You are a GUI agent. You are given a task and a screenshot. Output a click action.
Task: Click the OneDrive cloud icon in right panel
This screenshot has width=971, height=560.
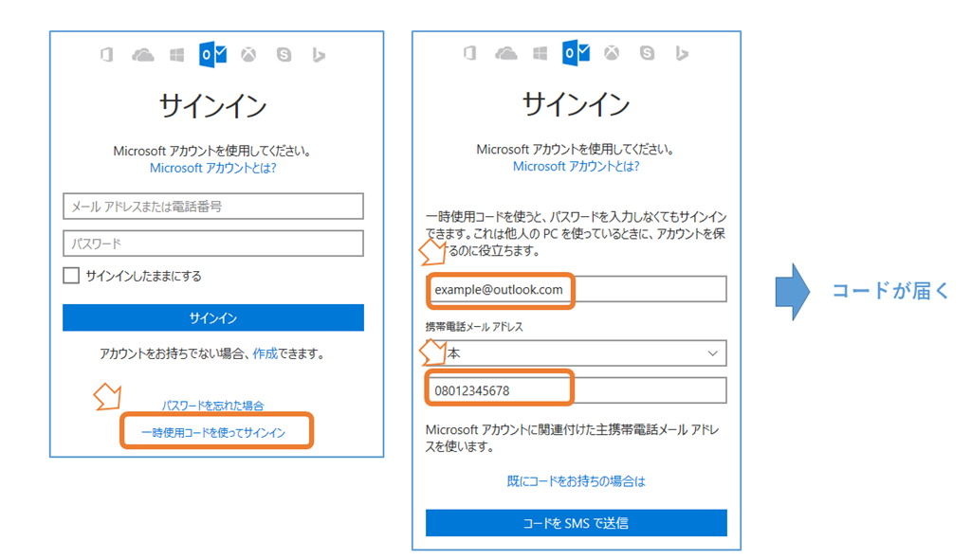click(x=506, y=54)
